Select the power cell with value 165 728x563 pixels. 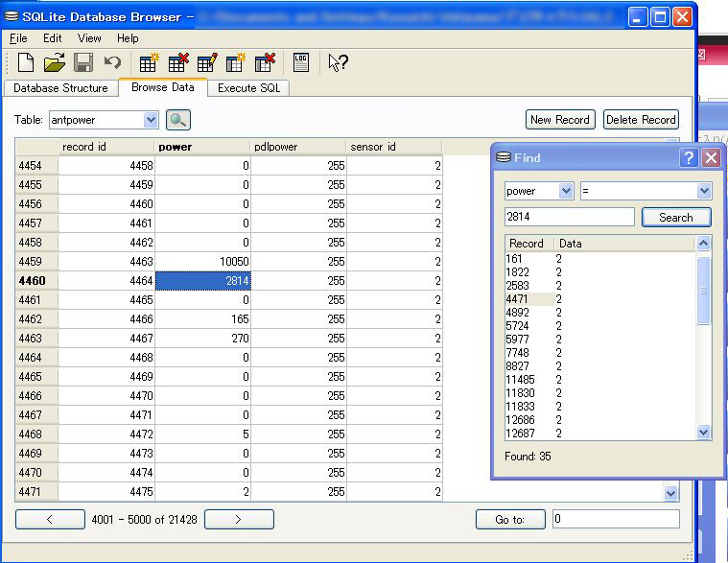(203, 319)
